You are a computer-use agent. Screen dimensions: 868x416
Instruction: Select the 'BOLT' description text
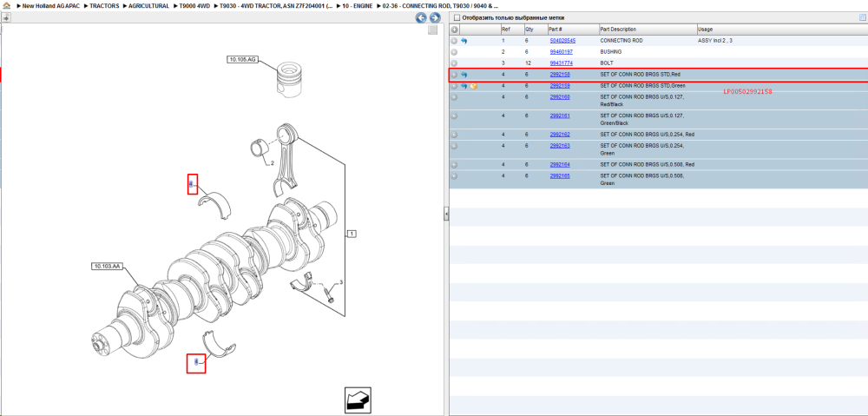(607, 63)
